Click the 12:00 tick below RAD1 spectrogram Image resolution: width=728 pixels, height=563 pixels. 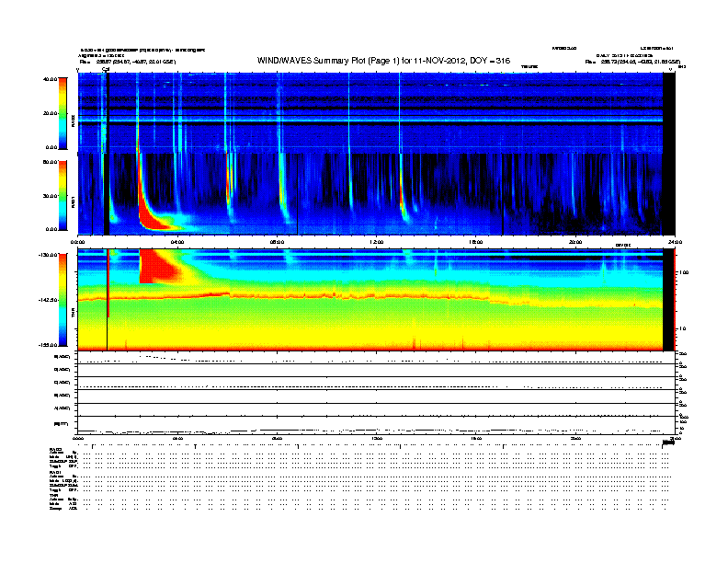coord(376,242)
